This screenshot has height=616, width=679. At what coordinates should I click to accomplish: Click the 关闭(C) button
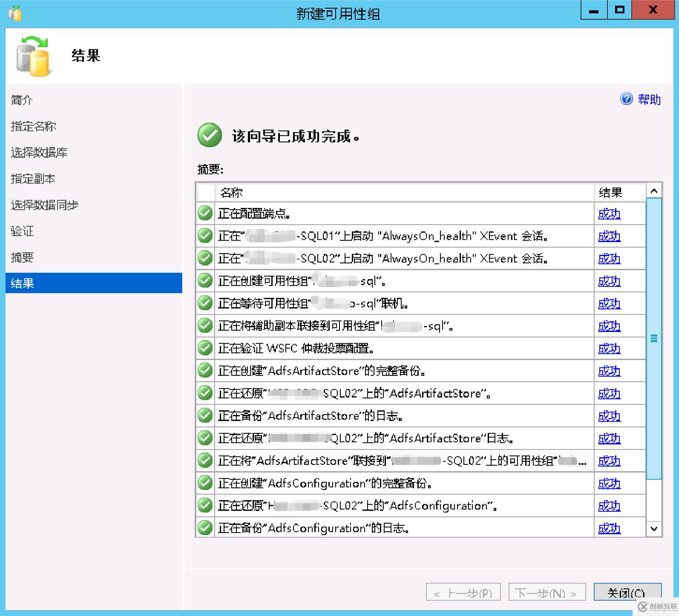pyautogui.click(x=627, y=592)
